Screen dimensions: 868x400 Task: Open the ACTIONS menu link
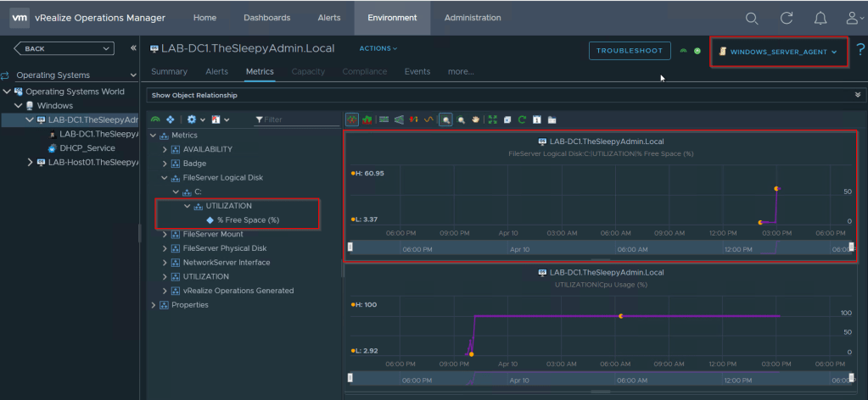pyautogui.click(x=378, y=48)
